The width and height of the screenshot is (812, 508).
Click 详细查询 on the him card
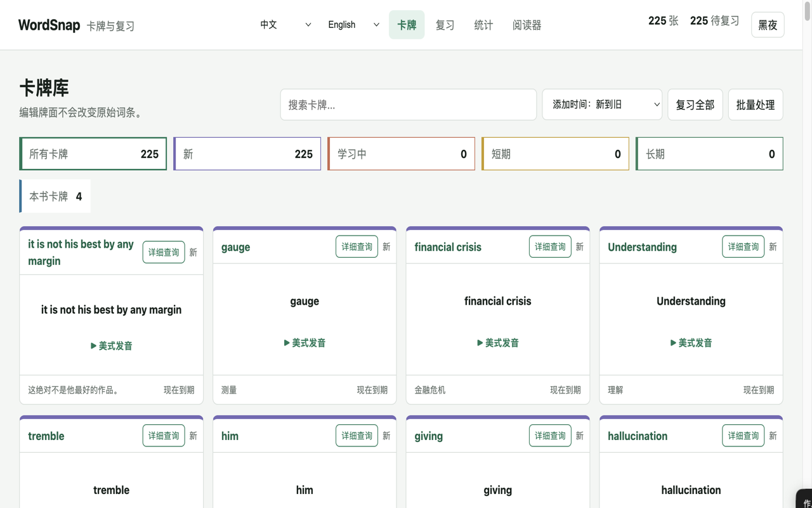point(357,436)
